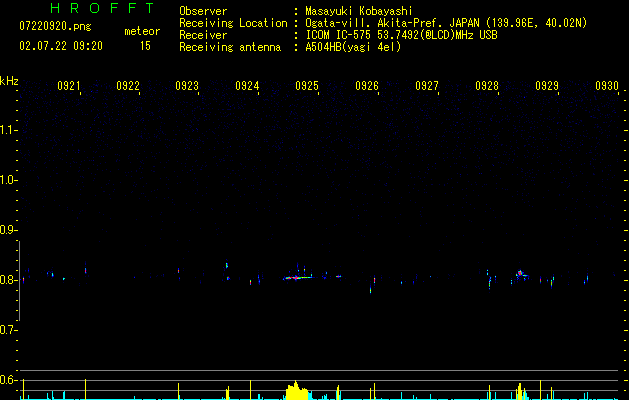
Task: Select the file name 07220920.png
Action: (55, 27)
